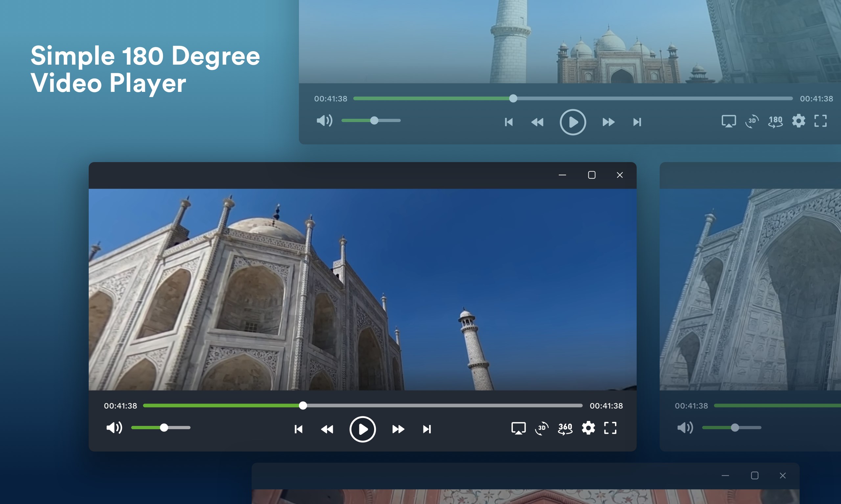Toggle the 3D mode icon in the main player

542,428
